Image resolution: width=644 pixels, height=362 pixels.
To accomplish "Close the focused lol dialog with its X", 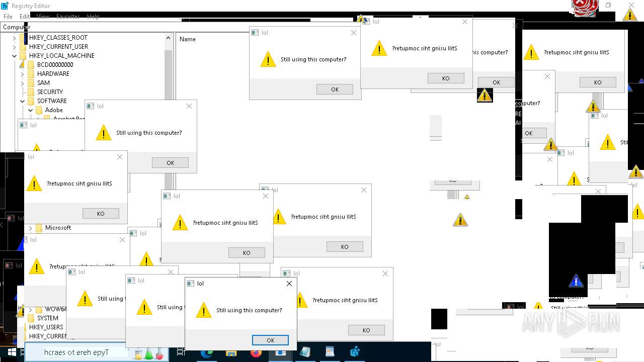I will 289,284.
